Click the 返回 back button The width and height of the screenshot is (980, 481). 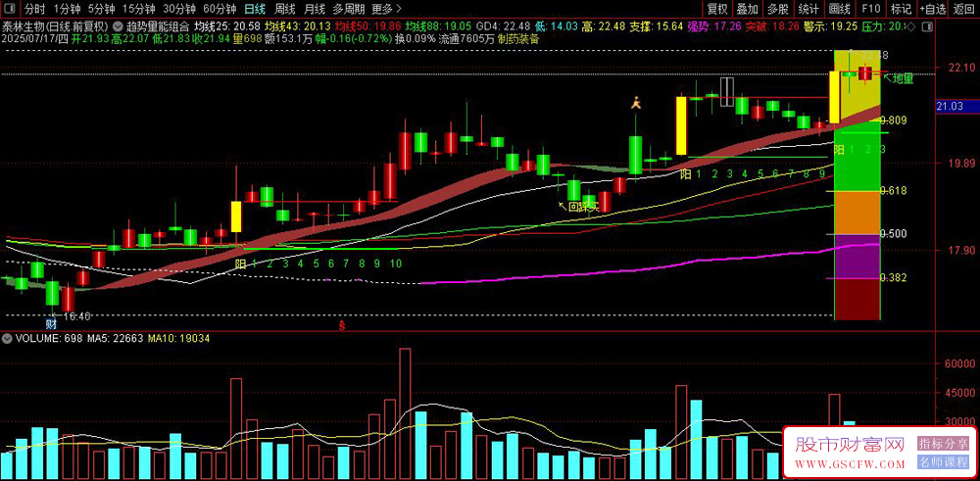(x=964, y=9)
